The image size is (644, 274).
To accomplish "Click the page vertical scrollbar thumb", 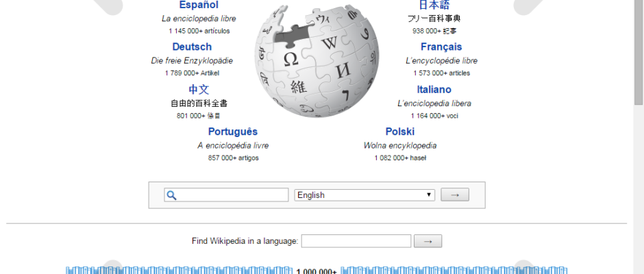I will tap(639, 51).
